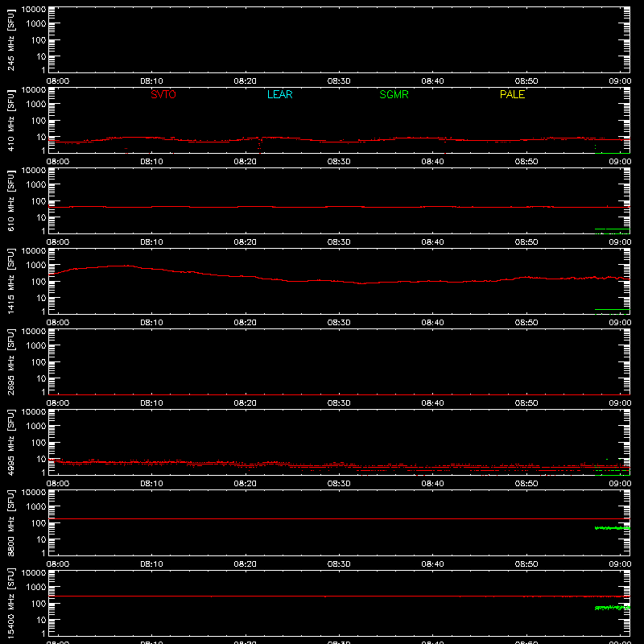This screenshot has height=644, width=644.
Task: Click 08:10 time label below 1415 MHz panel
Action: 151,323
